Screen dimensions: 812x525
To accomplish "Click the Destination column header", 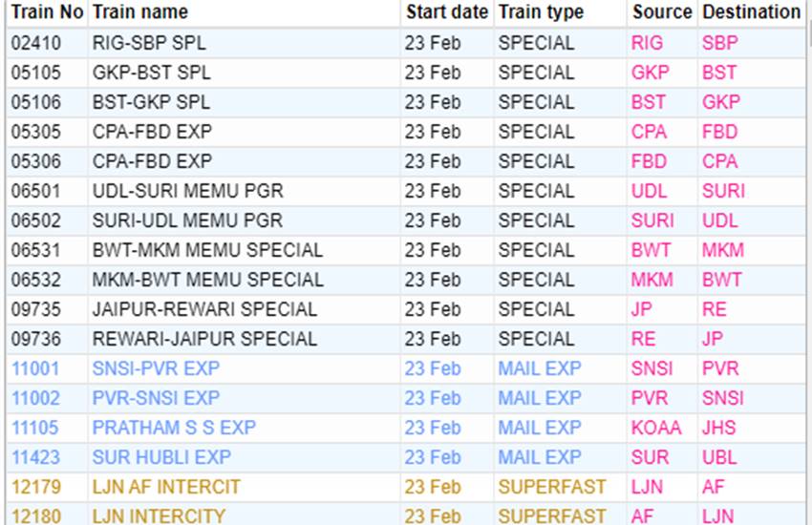I will click(751, 11).
